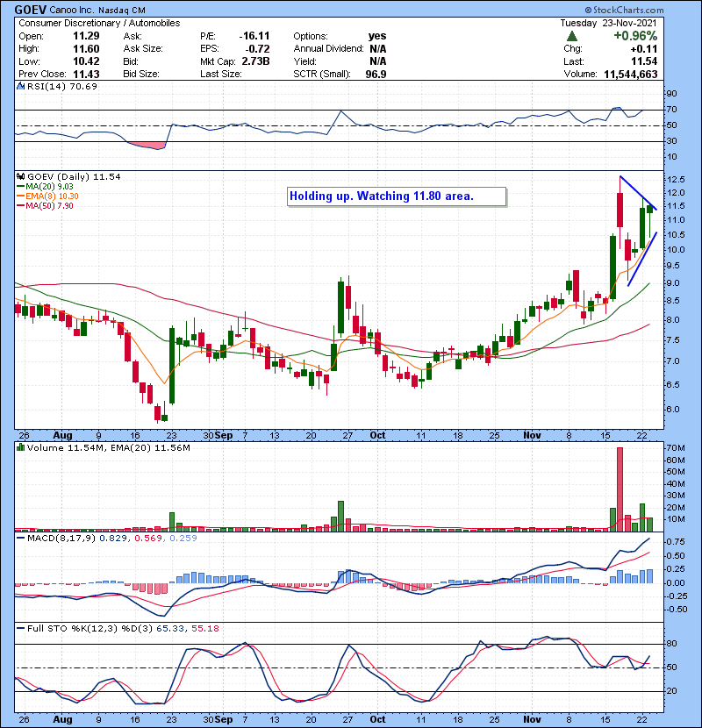
Task: Select the green MA(20) 9.03 legend entry
Action: pyautogui.click(x=45, y=186)
